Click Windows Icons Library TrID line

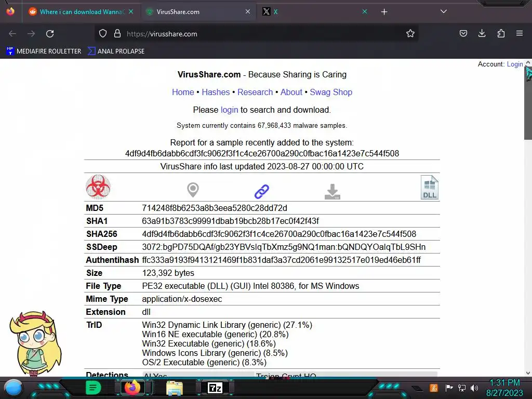pos(215,353)
